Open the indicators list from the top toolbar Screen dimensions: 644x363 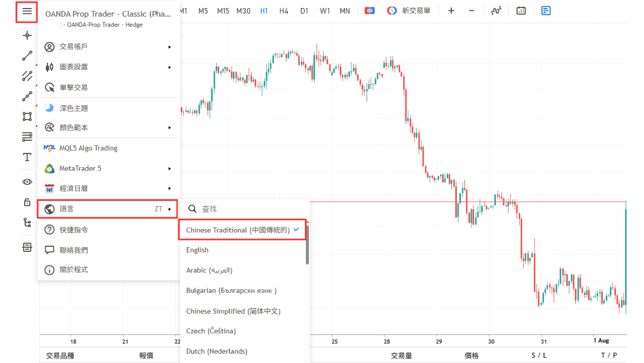496,10
